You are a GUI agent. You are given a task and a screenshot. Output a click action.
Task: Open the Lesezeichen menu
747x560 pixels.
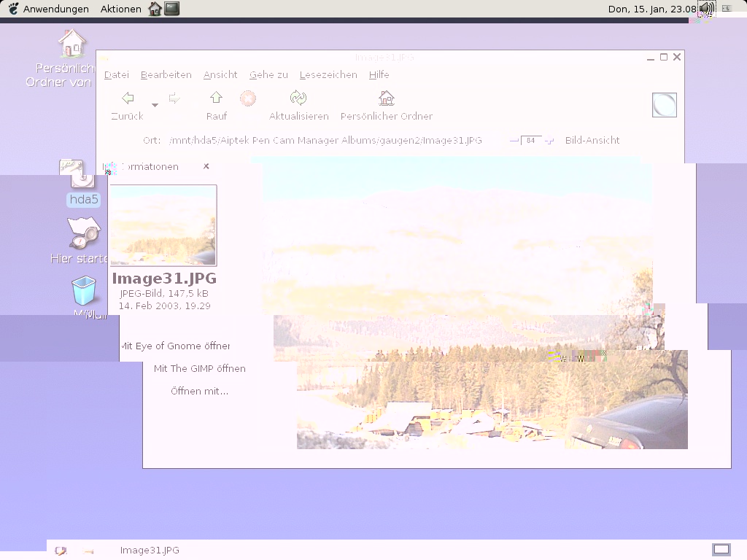point(328,74)
